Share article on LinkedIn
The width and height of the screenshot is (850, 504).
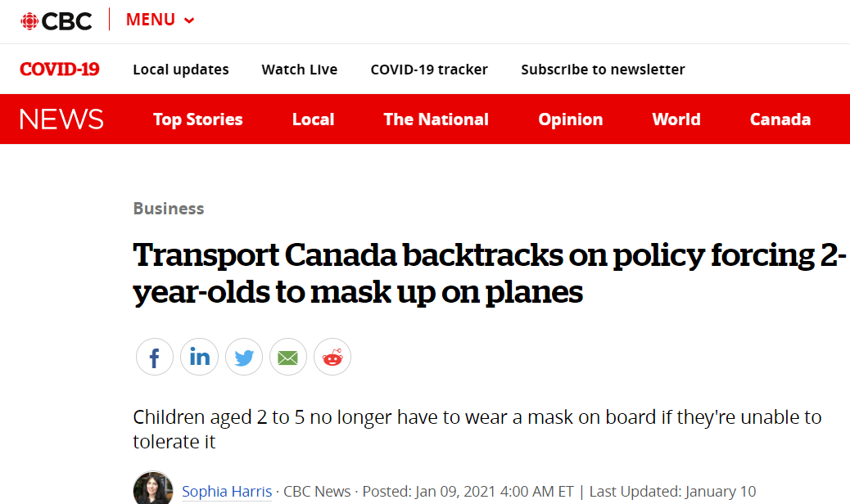[x=199, y=358]
